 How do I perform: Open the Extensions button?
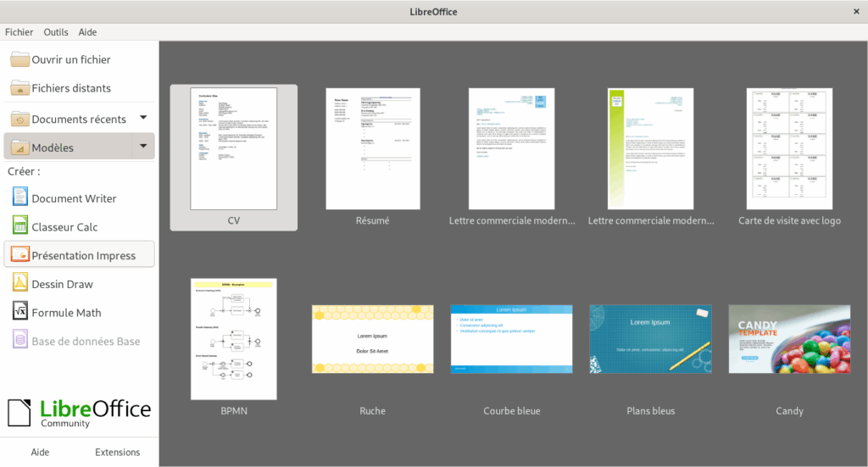pyautogui.click(x=117, y=452)
